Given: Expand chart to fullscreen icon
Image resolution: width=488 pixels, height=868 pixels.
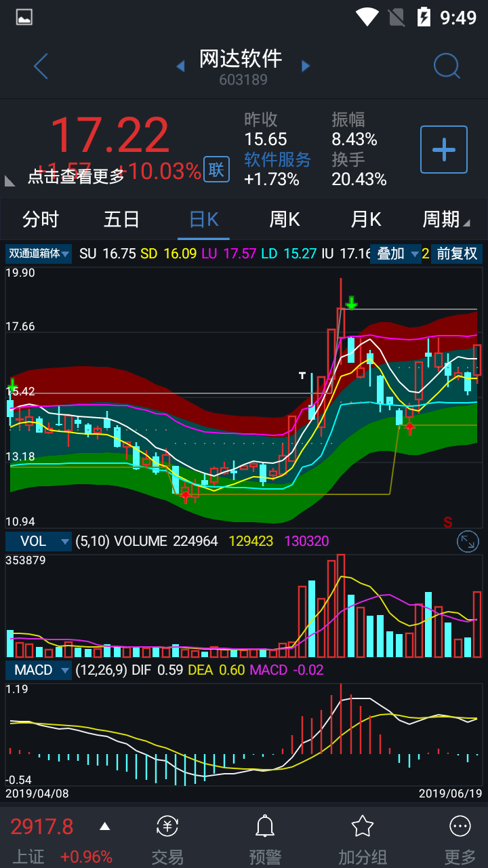Looking at the screenshot, I should pos(468,541).
